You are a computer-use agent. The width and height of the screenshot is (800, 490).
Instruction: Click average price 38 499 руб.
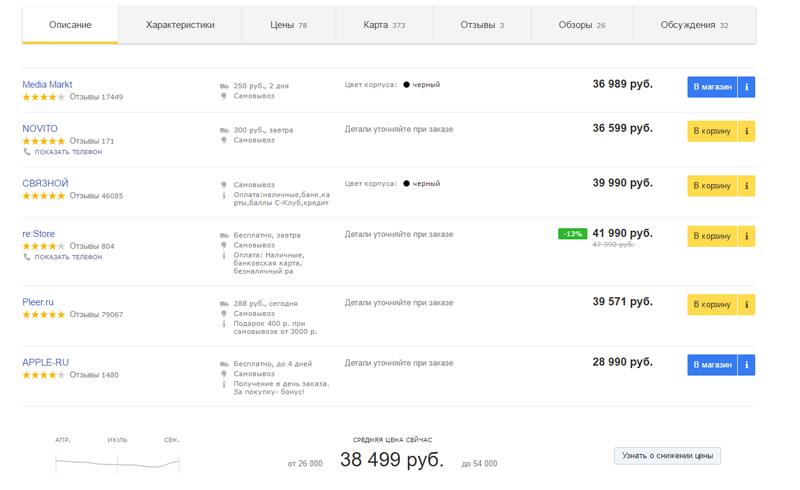pyautogui.click(x=392, y=460)
